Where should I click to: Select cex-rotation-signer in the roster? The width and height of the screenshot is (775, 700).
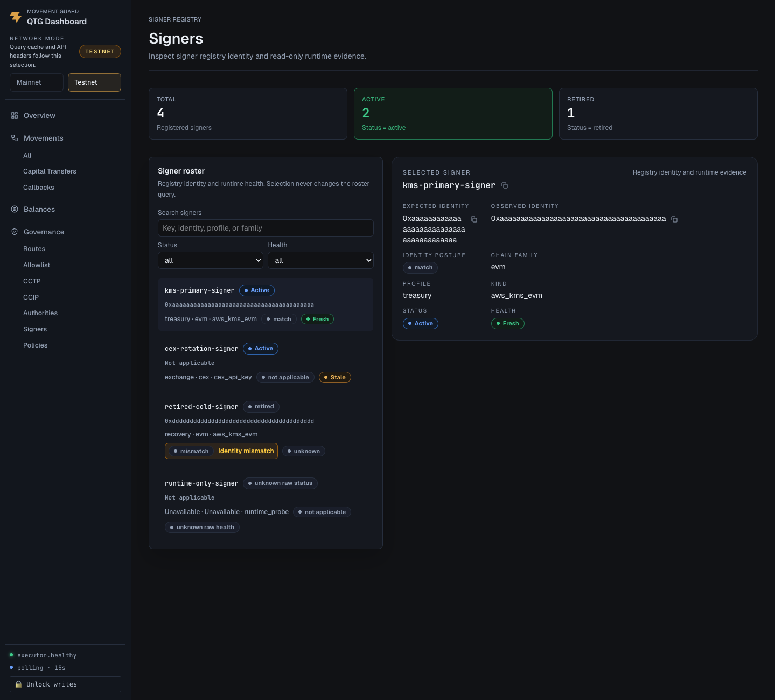[266, 363]
